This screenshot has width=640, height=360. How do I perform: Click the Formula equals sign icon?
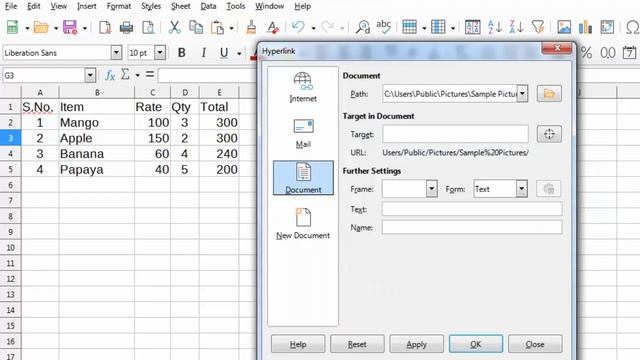point(150,75)
